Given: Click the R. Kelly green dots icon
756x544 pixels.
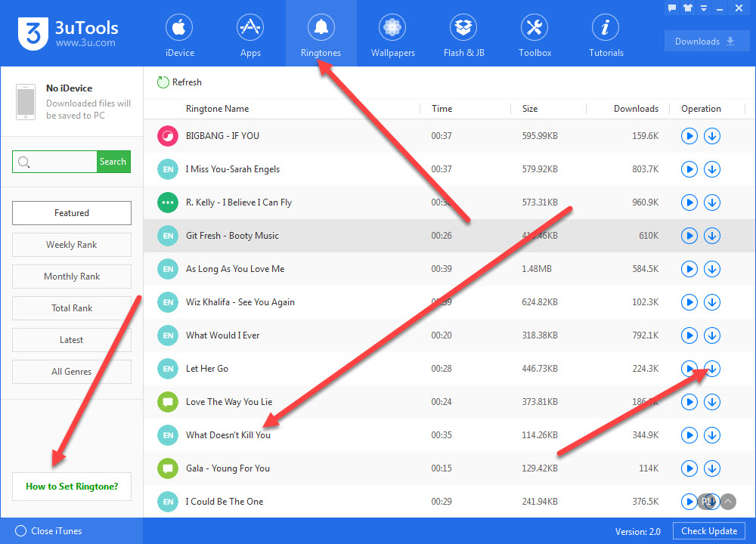Looking at the screenshot, I should pyautogui.click(x=168, y=202).
